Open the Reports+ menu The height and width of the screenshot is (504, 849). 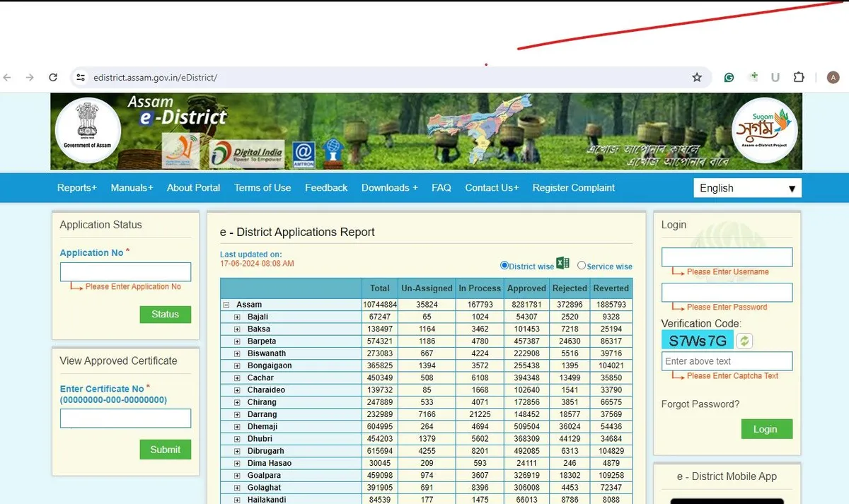coord(77,188)
